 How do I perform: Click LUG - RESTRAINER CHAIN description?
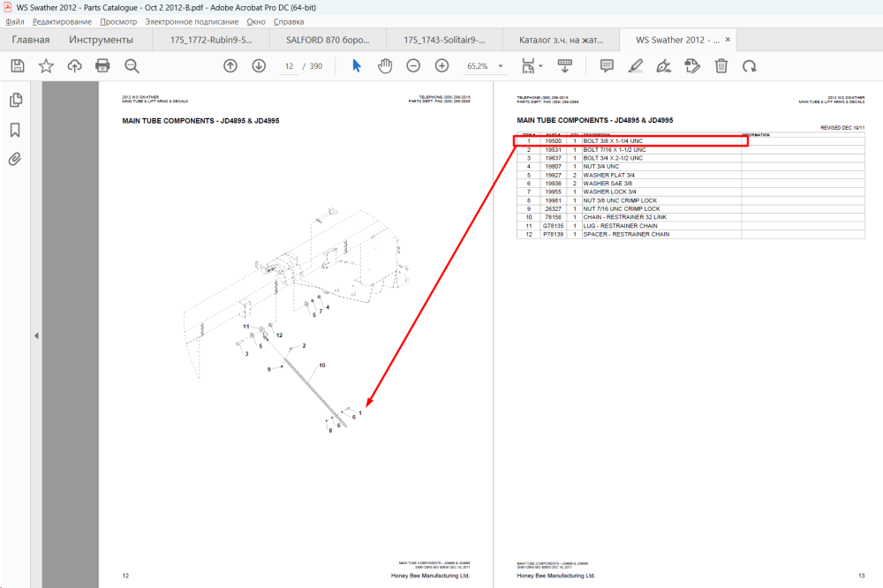tap(620, 226)
